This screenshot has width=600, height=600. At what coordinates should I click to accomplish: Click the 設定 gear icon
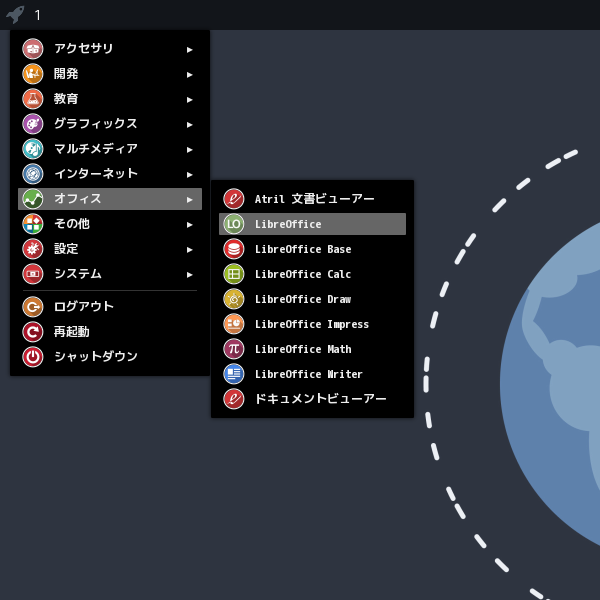(33, 249)
